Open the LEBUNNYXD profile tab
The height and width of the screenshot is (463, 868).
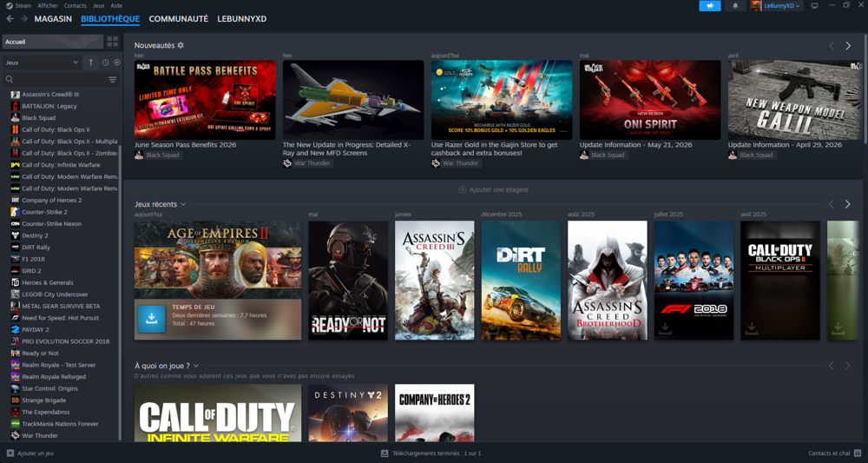point(242,19)
